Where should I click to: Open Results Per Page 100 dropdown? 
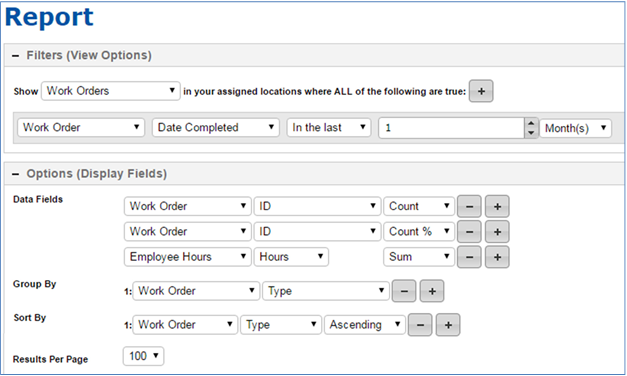point(144,356)
